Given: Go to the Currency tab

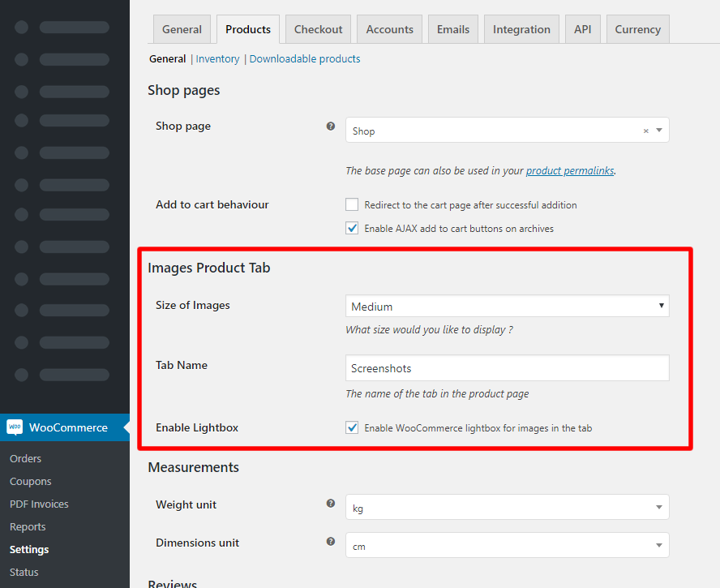Looking at the screenshot, I should (637, 29).
